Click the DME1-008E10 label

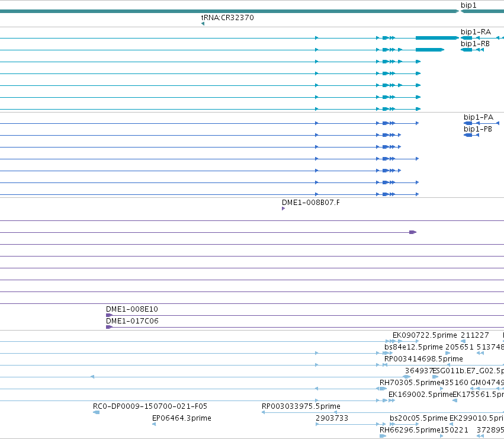coord(132,309)
